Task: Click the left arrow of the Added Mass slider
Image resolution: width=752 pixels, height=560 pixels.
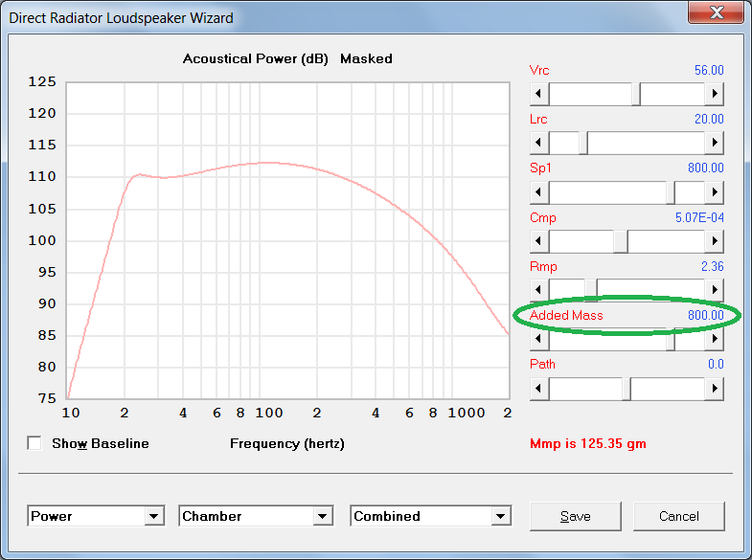Action: 539,339
